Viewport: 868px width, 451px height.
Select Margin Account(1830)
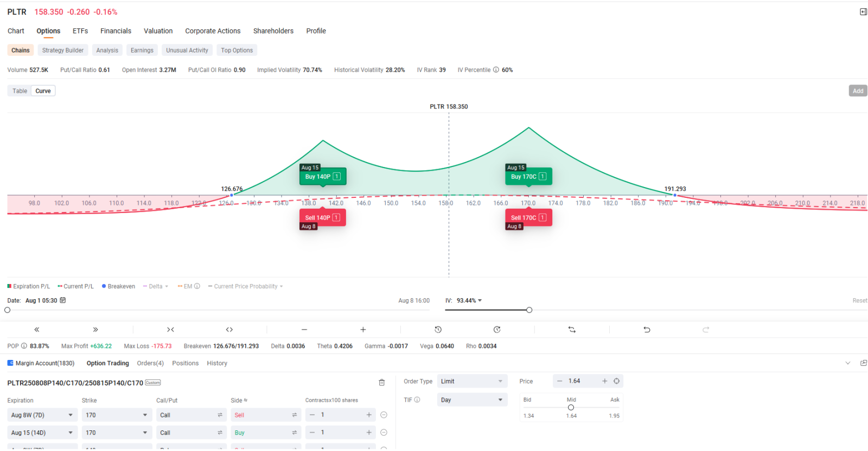(x=41, y=363)
